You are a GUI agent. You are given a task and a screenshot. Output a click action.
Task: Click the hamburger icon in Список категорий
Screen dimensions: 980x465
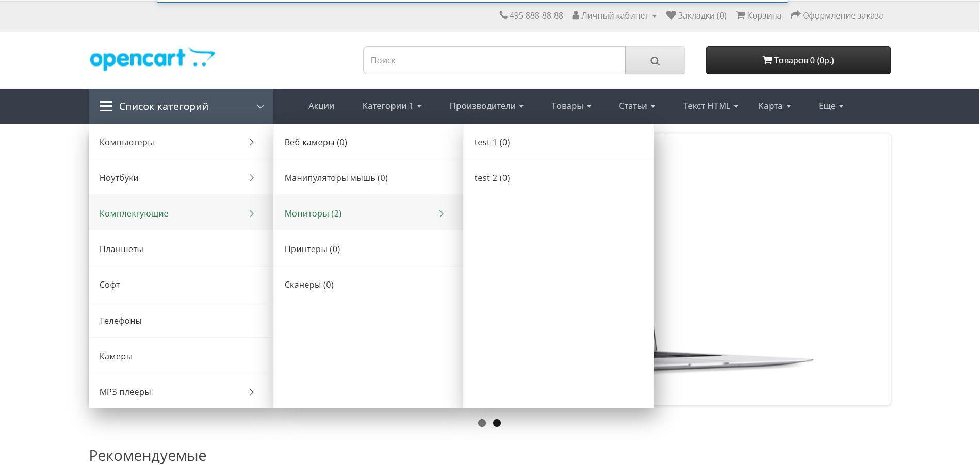(x=106, y=106)
